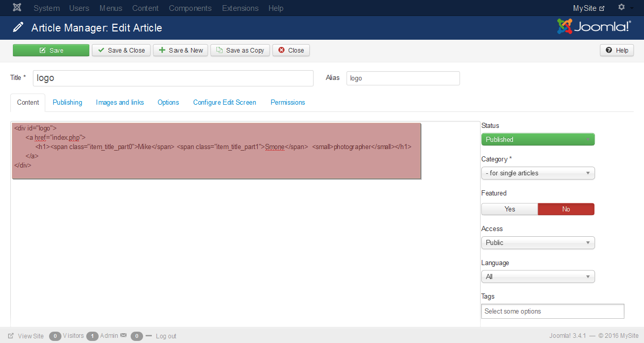This screenshot has width=644, height=343.
Task: Click the envelope icon next to Admin
Action: 123,336
